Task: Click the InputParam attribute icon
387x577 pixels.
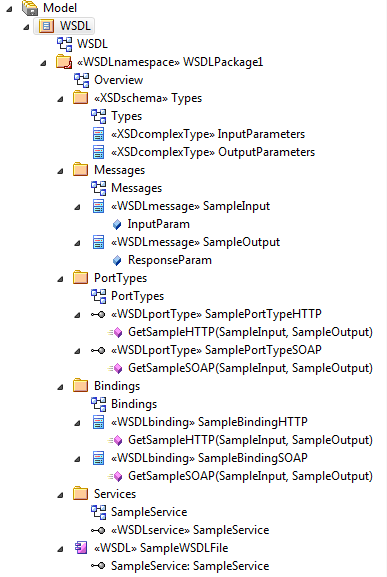Action: pyautogui.click(x=117, y=224)
